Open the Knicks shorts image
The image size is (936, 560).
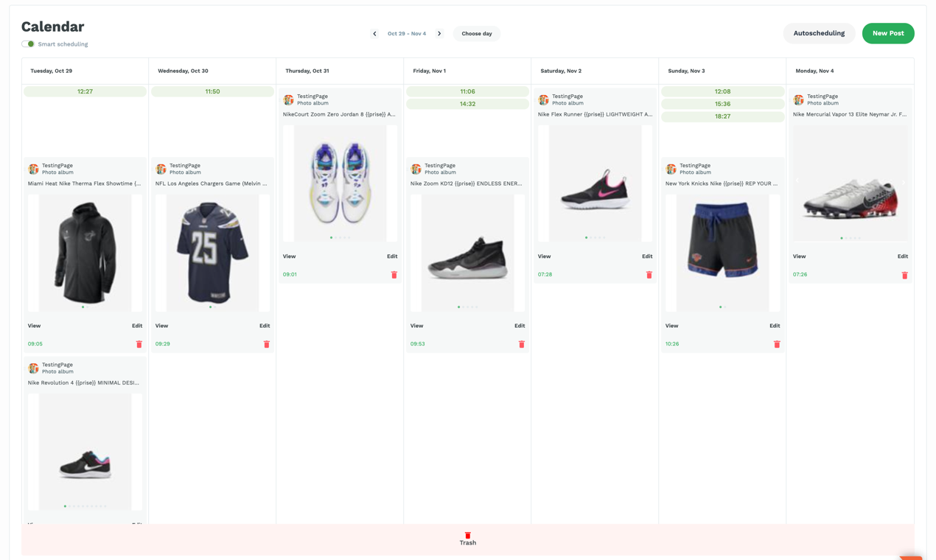722,253
